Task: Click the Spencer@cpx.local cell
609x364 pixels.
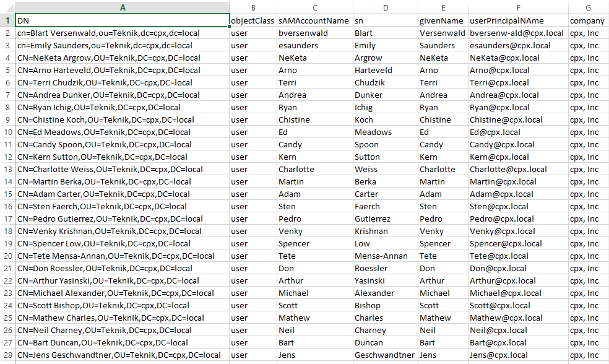Action: pos(518,243)
